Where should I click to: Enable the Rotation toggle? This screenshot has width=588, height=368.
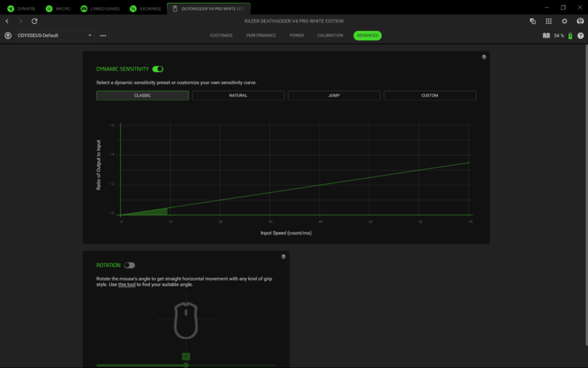[x=129, y=265]
